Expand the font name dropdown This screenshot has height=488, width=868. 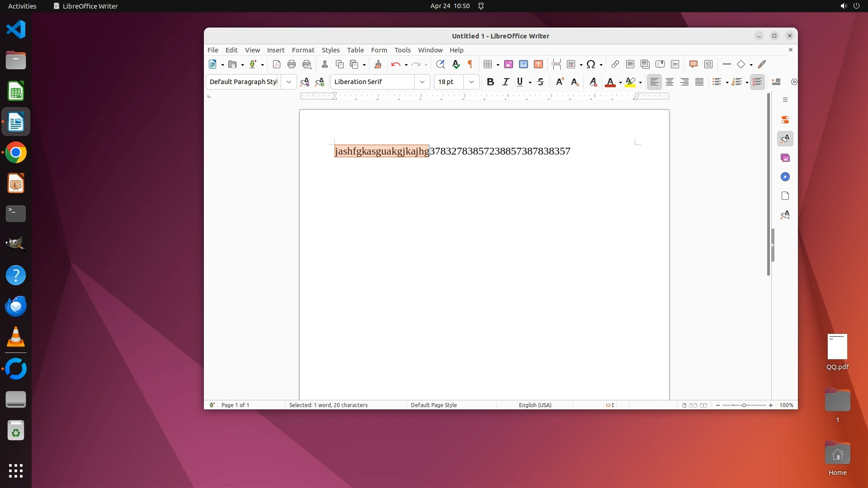click(x=422, y=82)
